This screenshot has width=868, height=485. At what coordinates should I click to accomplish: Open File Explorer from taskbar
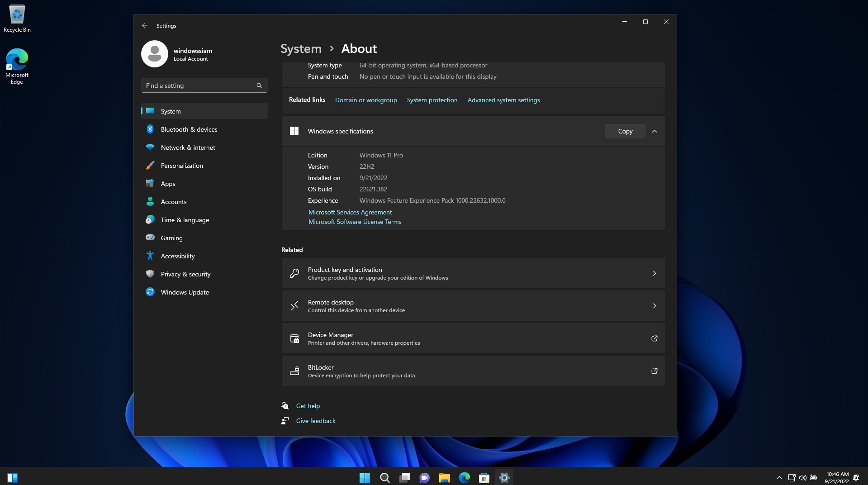(445, 478)
